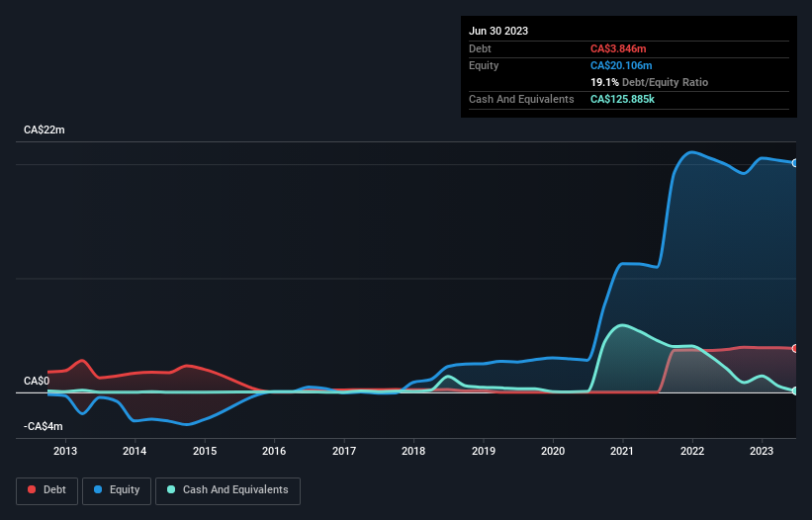The height and width of the screenshot is (520, 812).
Task: Click the 2017 x-axis label
Action: pos(344,451)
